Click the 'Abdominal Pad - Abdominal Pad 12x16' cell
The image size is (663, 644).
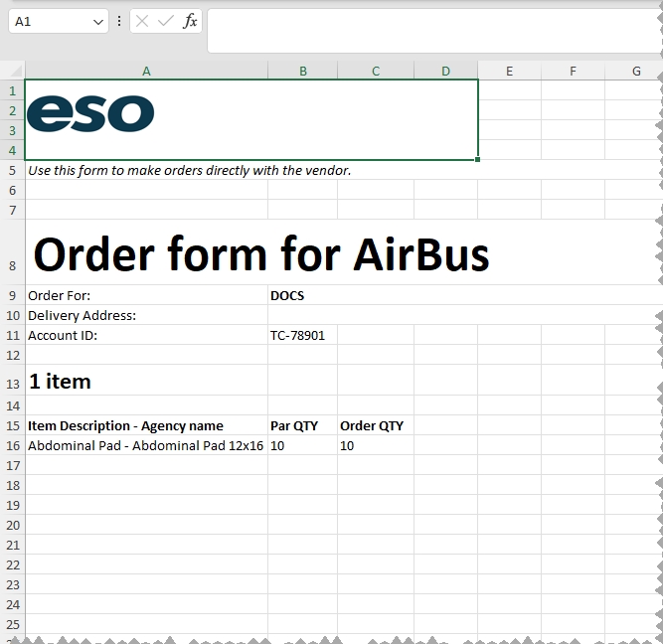146,445
